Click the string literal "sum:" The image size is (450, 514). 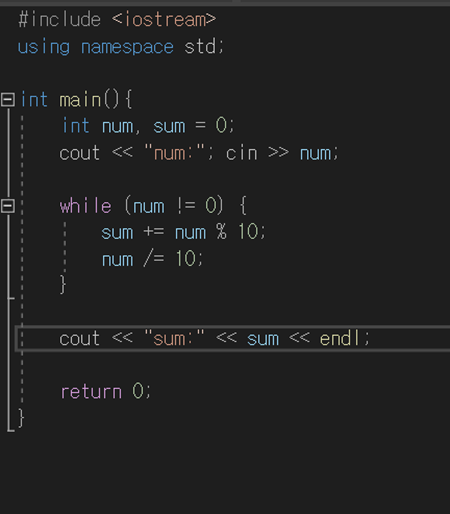coord(174,338)
